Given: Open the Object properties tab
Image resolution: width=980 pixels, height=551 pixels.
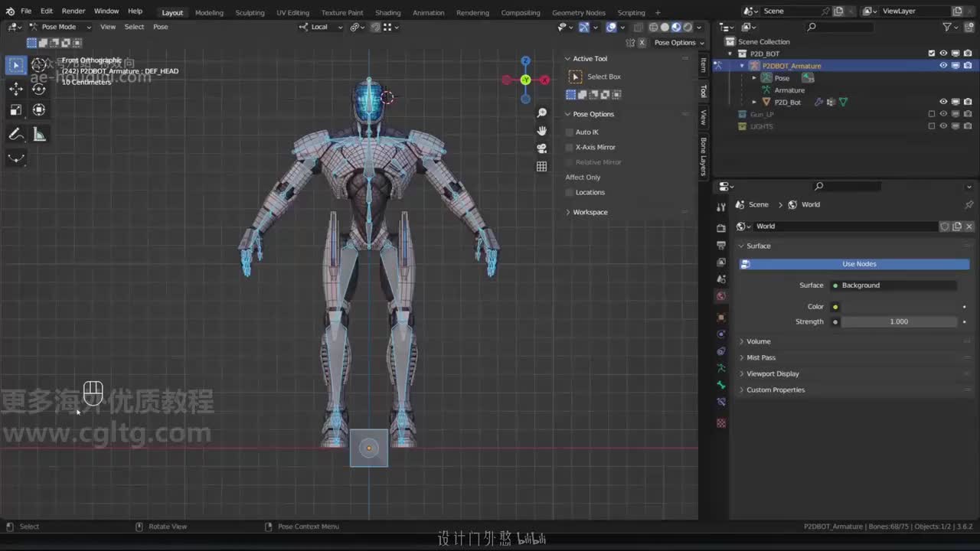Looking at the screenshot, I should coord(721,317).
